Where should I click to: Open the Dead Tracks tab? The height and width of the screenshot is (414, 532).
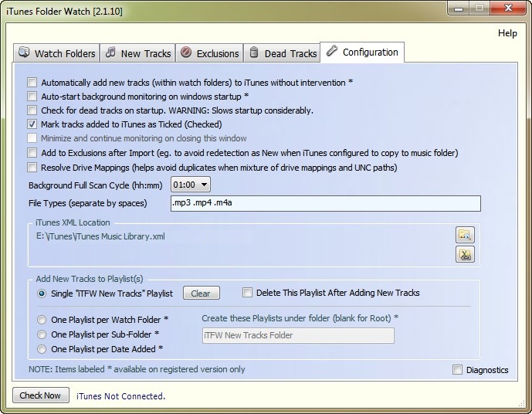[x=283, y=53]
